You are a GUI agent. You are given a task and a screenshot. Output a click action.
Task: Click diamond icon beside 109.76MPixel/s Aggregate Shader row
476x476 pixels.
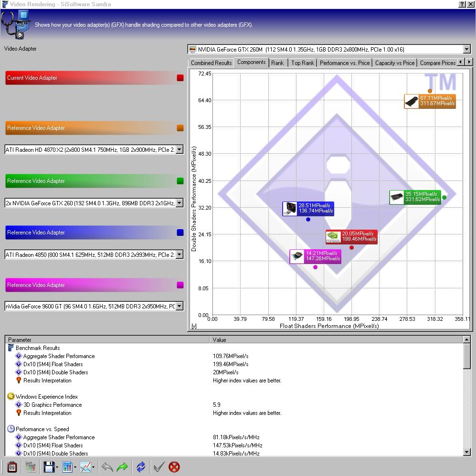click(19, 356)
